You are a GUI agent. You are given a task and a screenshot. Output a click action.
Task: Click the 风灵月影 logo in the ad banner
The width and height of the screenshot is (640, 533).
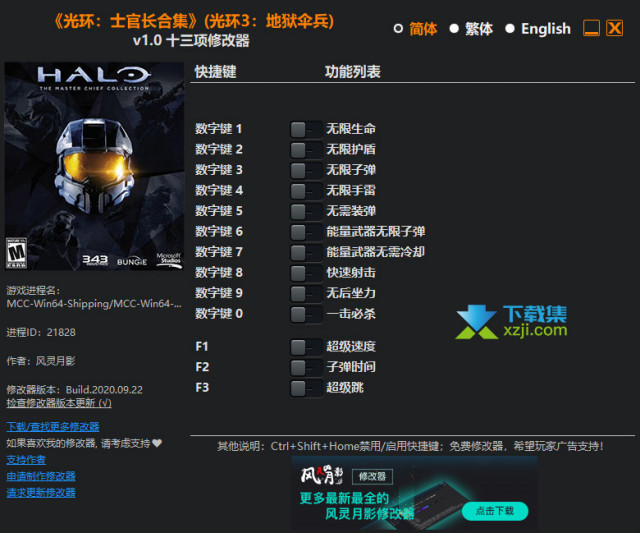pos(322,475)
